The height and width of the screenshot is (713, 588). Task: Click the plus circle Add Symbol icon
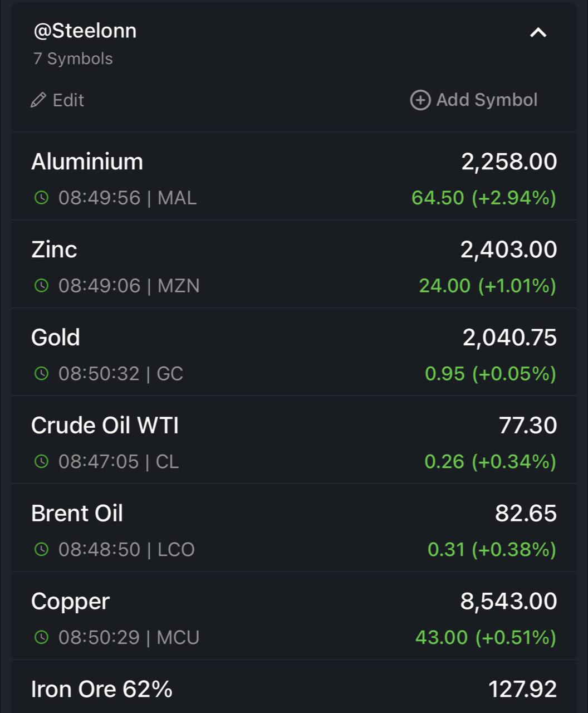420,100
